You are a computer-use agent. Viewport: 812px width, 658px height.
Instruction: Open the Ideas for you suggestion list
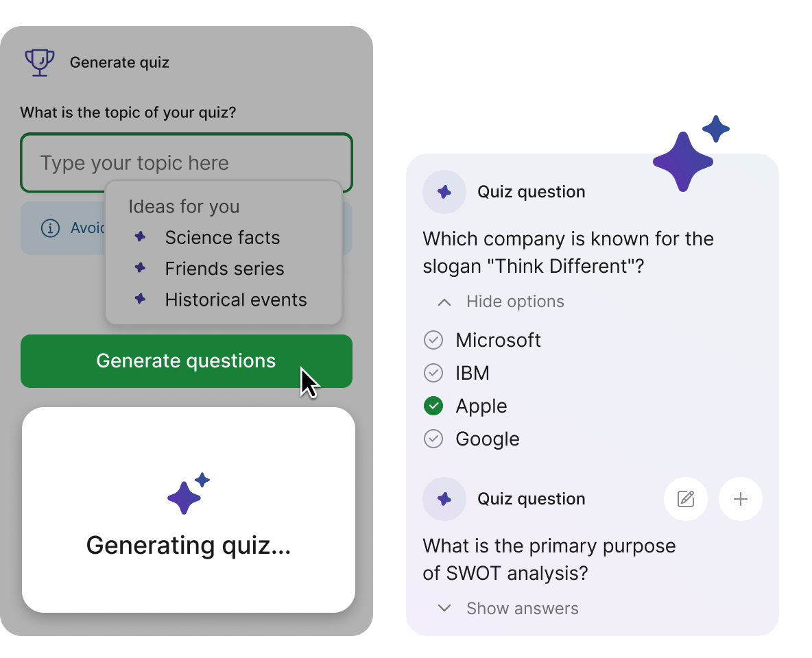[x=184, y=206]
